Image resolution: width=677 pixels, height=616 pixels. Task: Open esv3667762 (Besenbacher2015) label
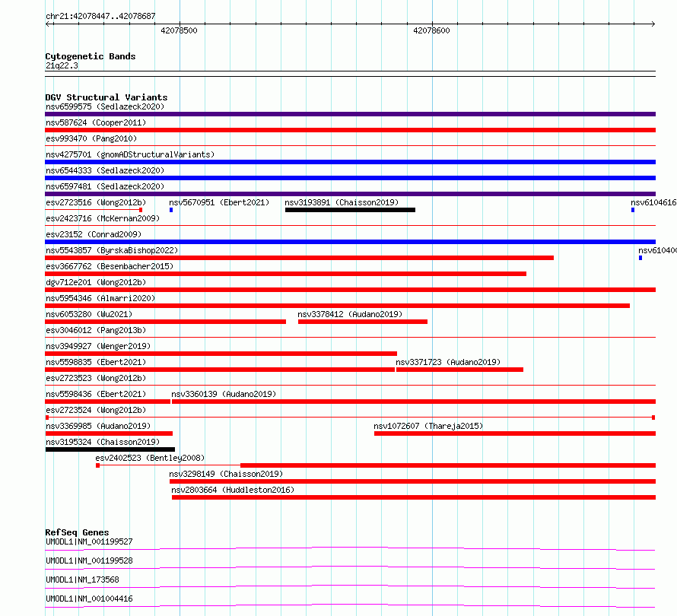pyautogui.click(x=110, y=266)
